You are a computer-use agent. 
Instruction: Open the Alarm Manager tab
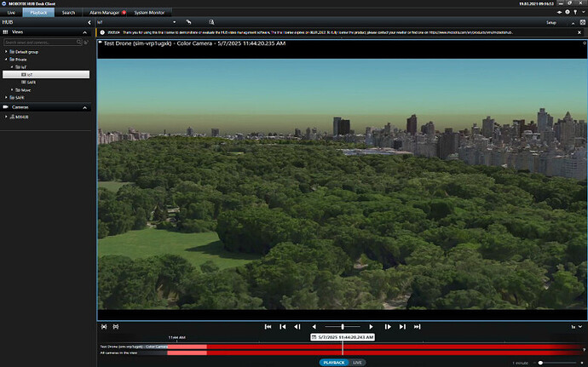click(105, 13)
